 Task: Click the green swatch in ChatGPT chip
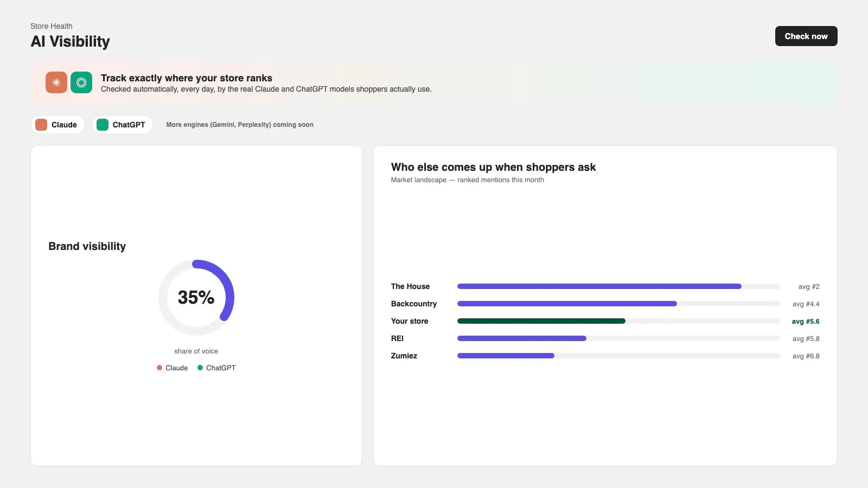pos(103,125)
